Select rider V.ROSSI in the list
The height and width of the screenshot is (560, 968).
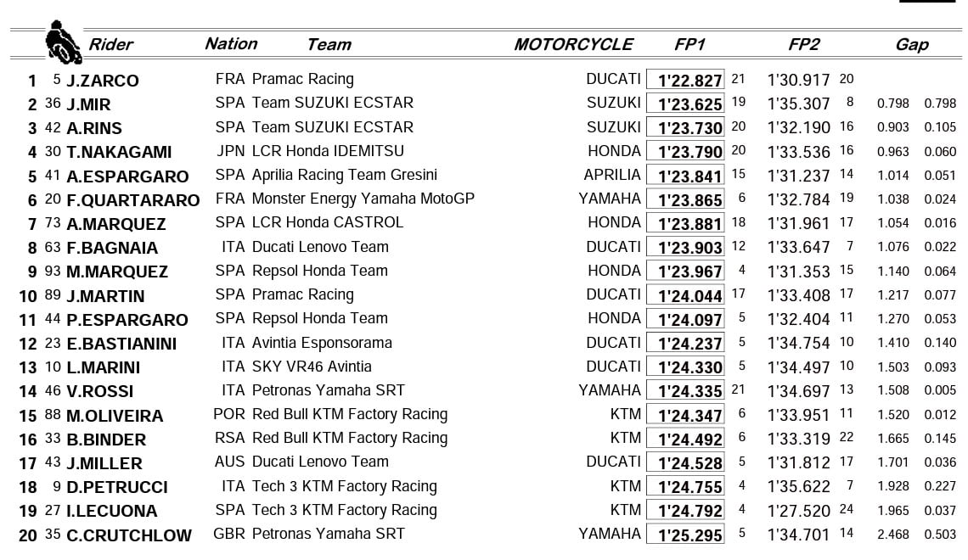99,392
